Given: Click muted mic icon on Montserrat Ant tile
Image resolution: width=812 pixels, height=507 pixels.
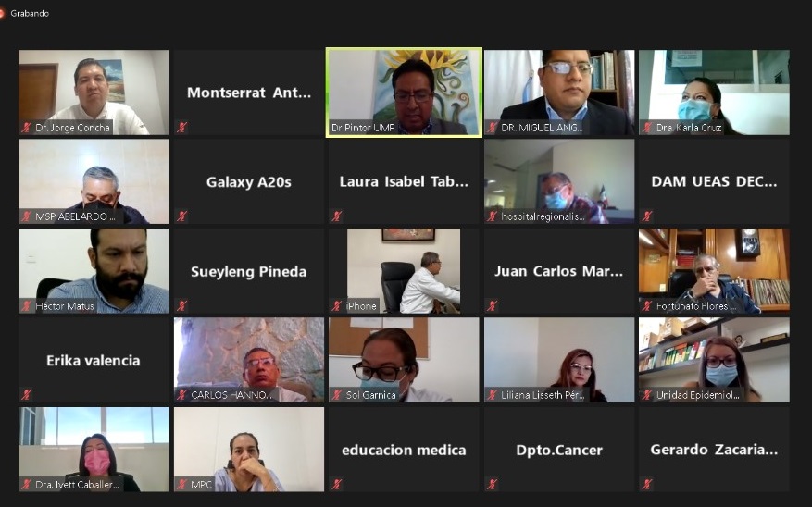Looking at the screenshot, I should point(181,127).
